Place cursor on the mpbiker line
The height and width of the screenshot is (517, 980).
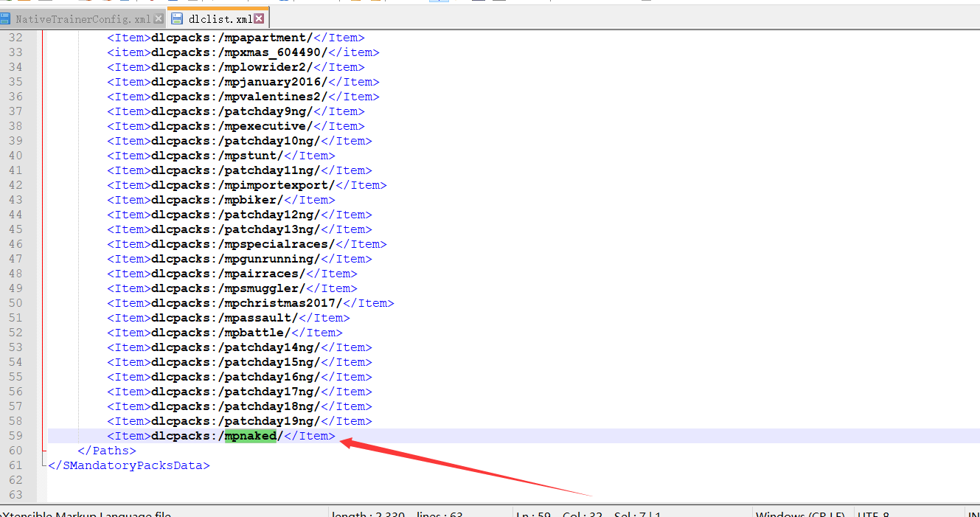(x=221, y=200)
